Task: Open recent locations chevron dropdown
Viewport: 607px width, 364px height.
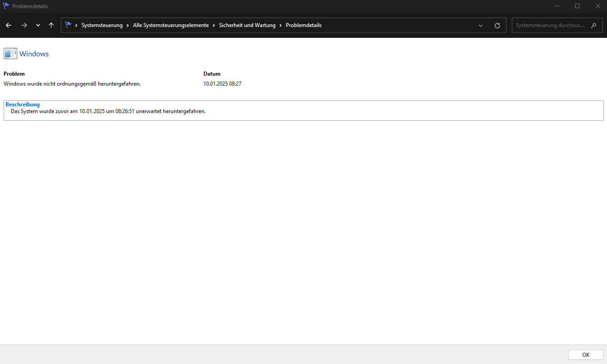Action: [38, 26]
